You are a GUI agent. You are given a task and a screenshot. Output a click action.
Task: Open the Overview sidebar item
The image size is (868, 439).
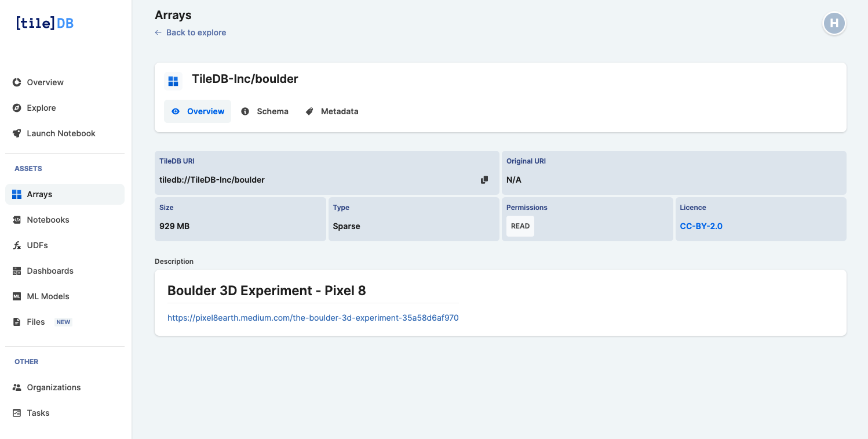pyautogui.click(x=45, y=82)
